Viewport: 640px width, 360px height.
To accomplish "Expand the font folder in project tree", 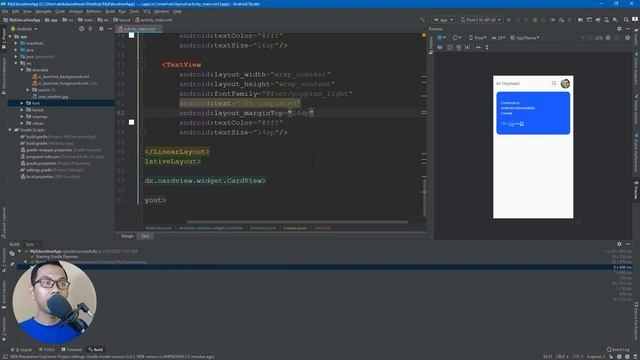I will 22,103.
